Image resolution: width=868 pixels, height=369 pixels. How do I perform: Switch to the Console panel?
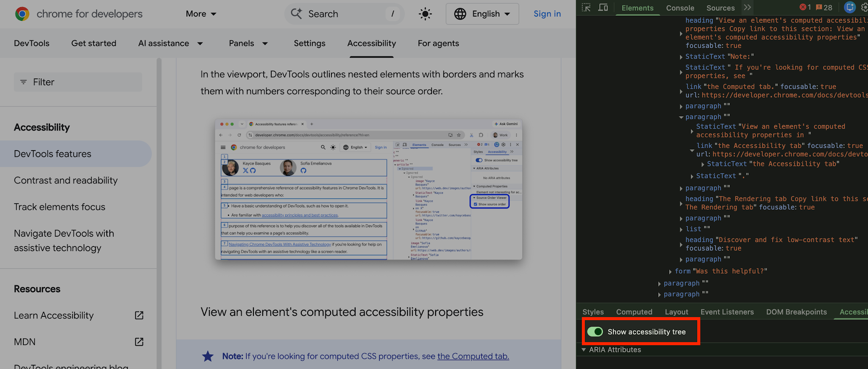680,8
